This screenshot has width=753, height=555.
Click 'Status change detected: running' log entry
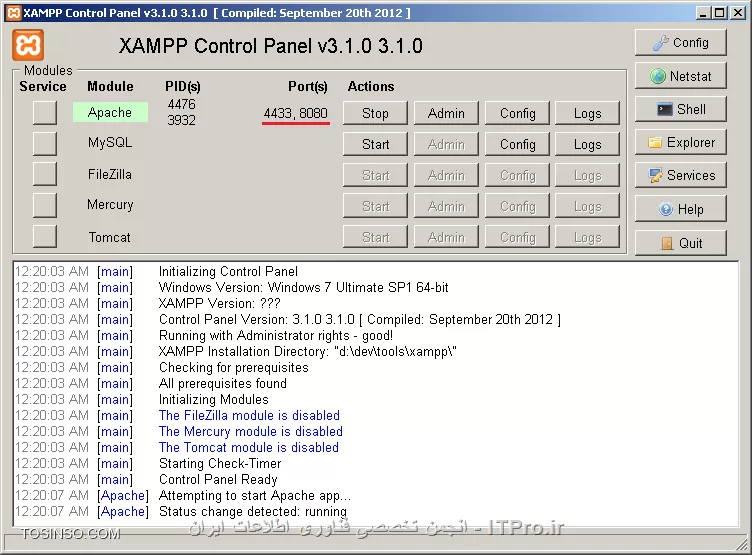click(x=253, y=511)
